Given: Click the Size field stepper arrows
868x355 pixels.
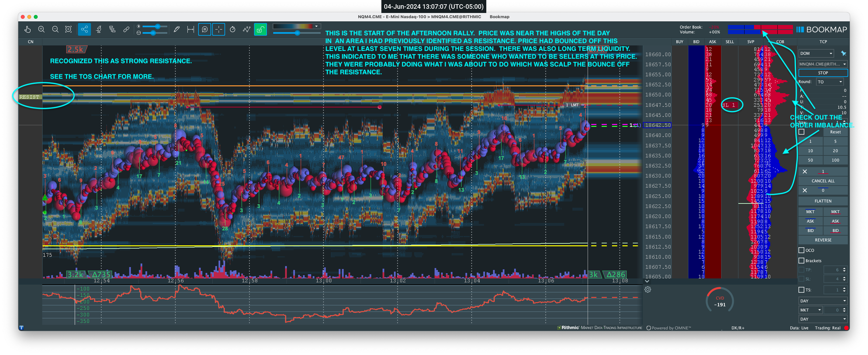Looking at the screenshot, I should coord(844,122).
